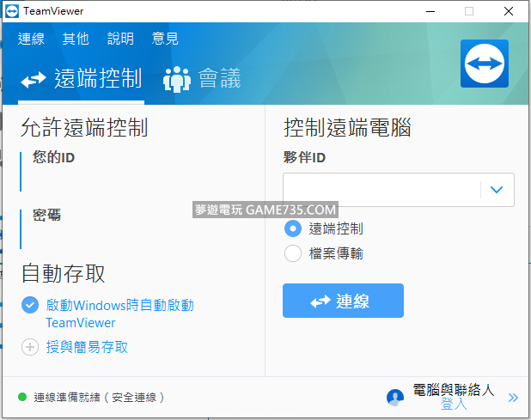The height and width of the screenshot is (420, 531).
Task: Toggle the auto-start with Windows checkbox
Action: click(30, 305)
